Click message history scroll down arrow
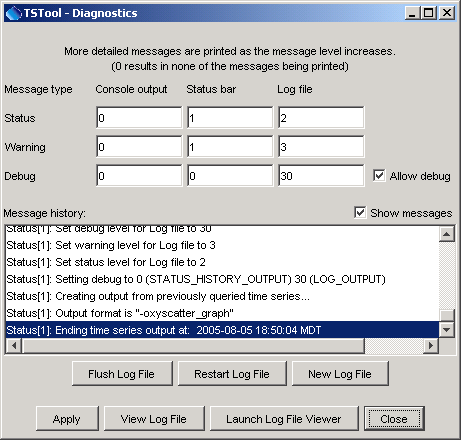The width and height of the screenshot is (461, 440). [x=447, y=330]
